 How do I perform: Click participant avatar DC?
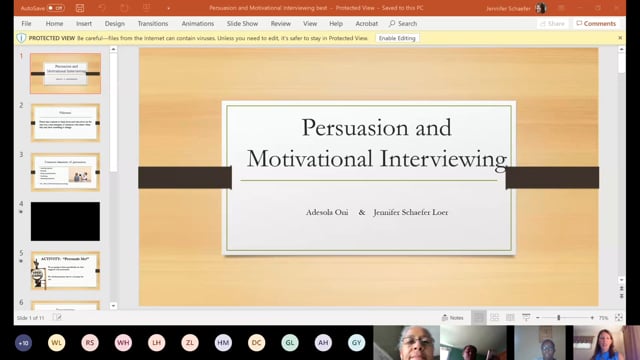tap(256, 343)
